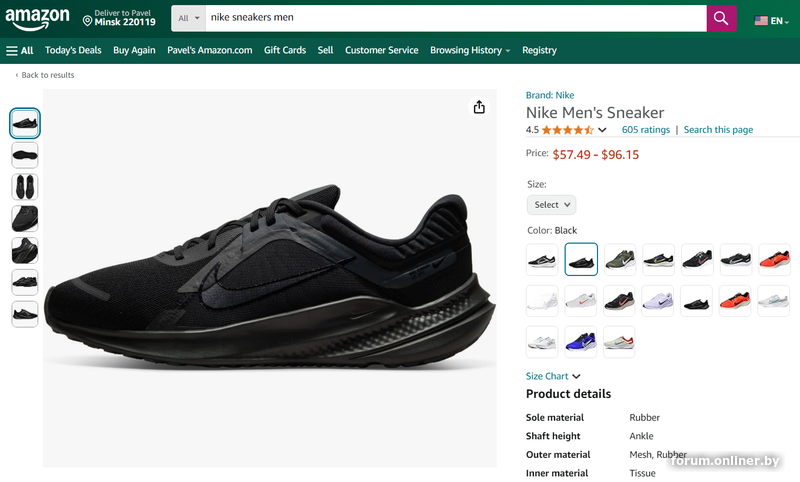The width and height of the screenshot is (800, 482).
Task: Open Browsing History menu
Action: click(469, 50)
